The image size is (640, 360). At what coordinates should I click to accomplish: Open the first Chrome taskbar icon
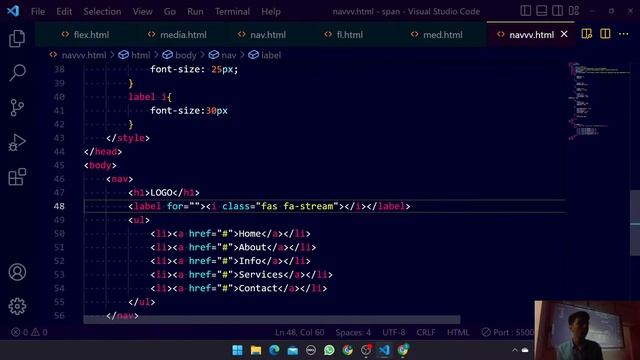pyautogui.click(x=348, y=350)
